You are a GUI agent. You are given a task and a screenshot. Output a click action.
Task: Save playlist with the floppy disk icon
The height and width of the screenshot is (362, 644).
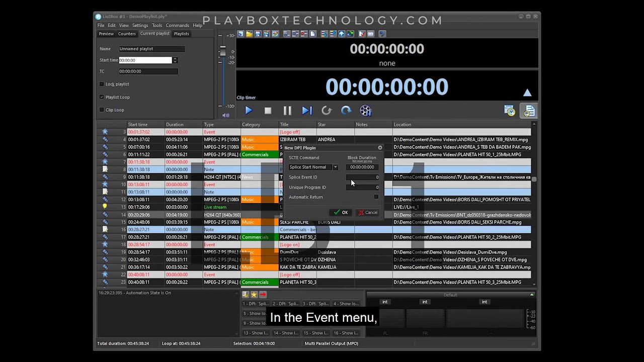[258, 34]
